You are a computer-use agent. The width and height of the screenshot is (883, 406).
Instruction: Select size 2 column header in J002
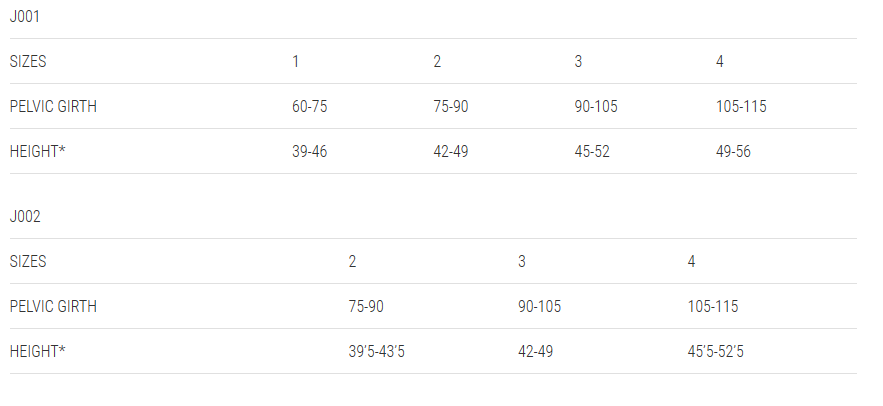352,261
